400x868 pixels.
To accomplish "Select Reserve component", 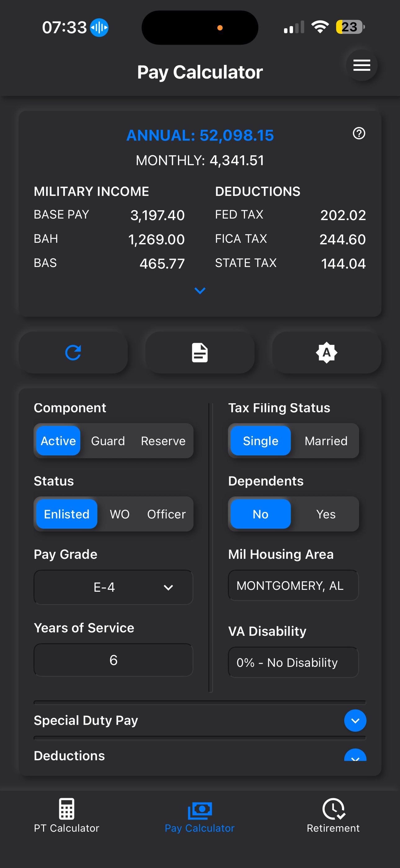I will pyautogui.click(x=163, y=441).
